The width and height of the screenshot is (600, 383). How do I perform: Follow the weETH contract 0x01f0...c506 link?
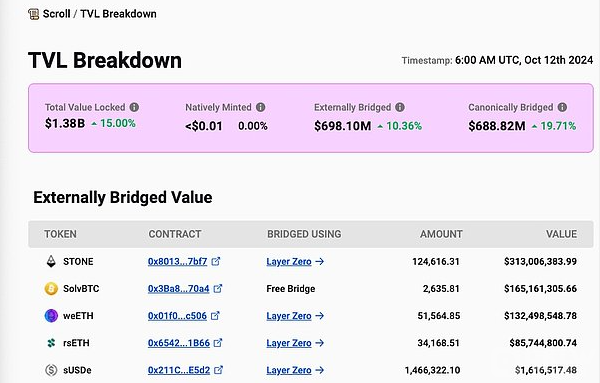pos(178,316)
